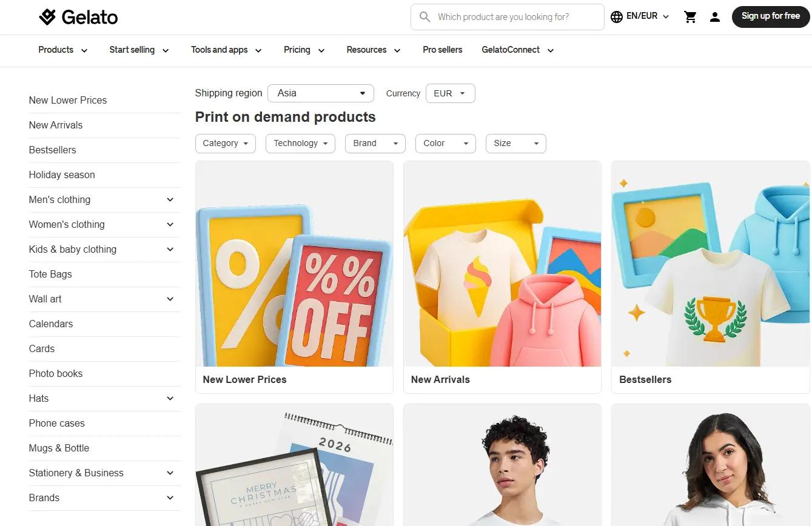Expand the Wall art sidebar section
The height and width of the screenshot is (526, 812).
[170, 299]
